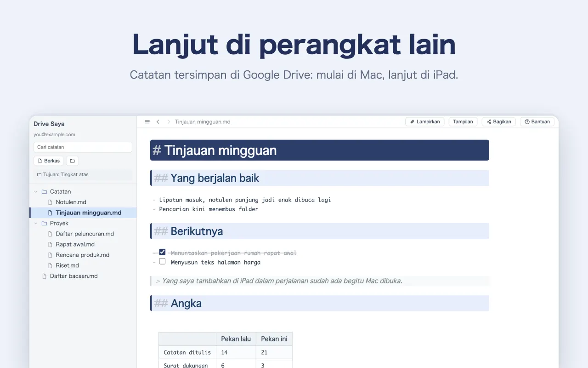Click the Daftar peluncuran.md file icon
This screenshot has height=368, width=588.
point(51,234)
